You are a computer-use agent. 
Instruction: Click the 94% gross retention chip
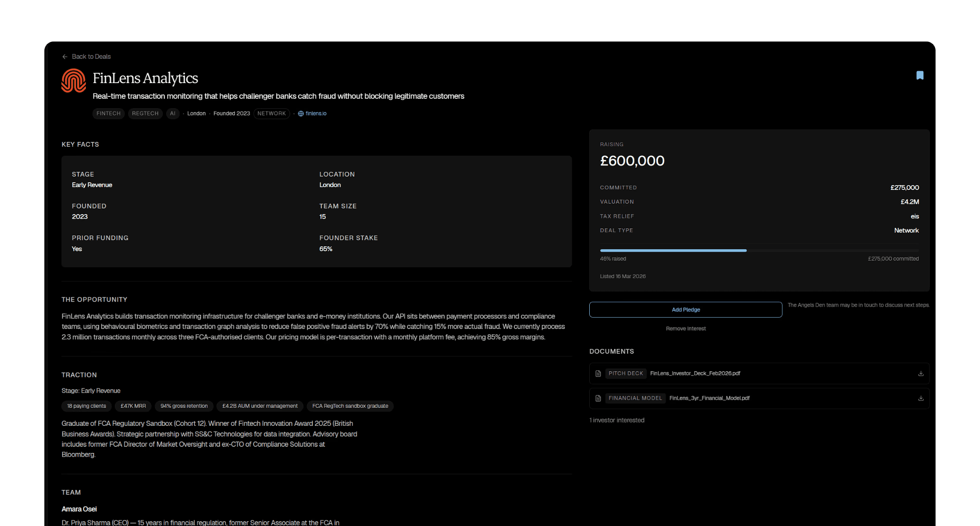pos(184,406)
